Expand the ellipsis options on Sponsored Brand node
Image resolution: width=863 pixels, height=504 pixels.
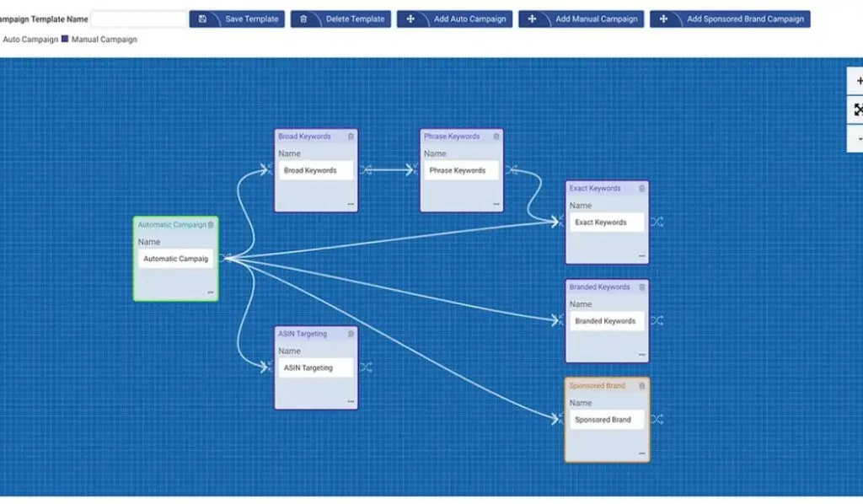point(641,453)
